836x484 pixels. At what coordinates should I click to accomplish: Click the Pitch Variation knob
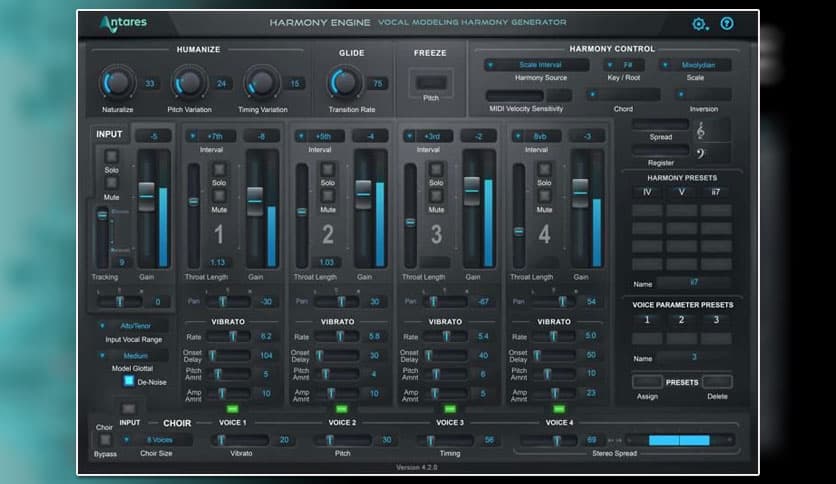(189, 83)
